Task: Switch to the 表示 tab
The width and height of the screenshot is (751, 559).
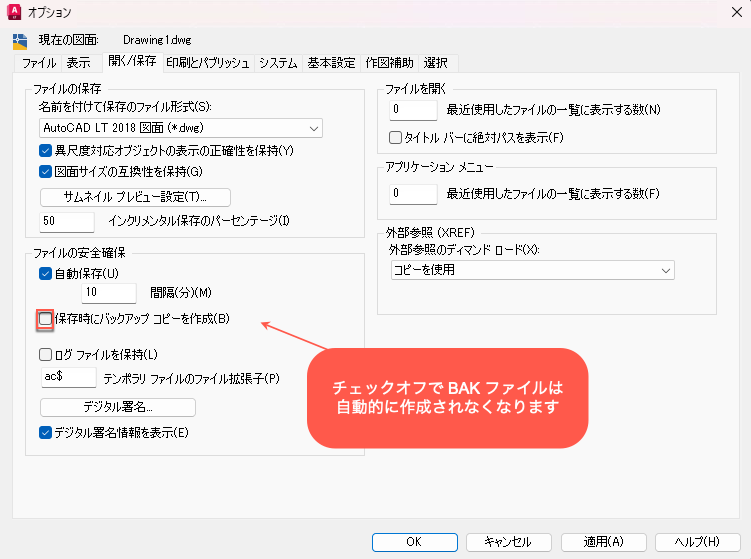Action: coord(79,63)
